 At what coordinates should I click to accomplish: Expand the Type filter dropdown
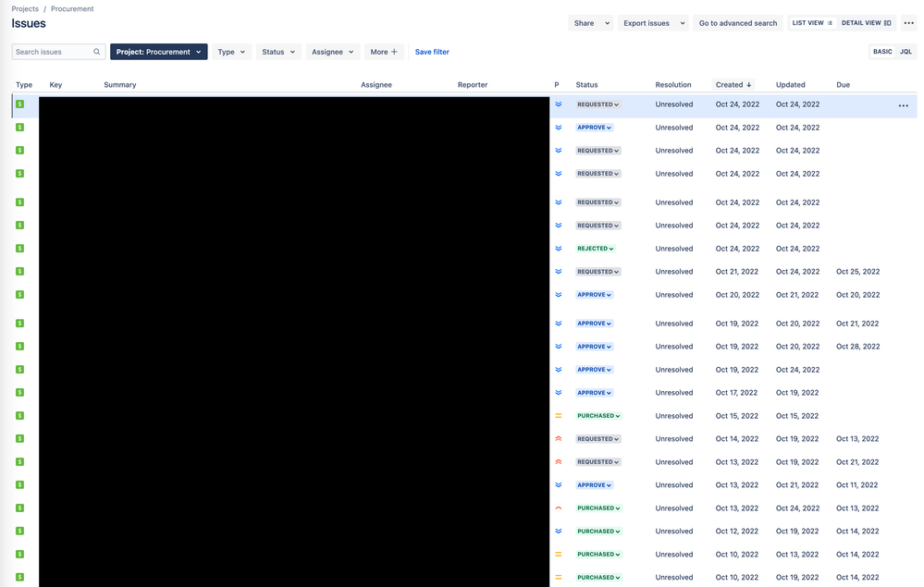tap(231, 52)
